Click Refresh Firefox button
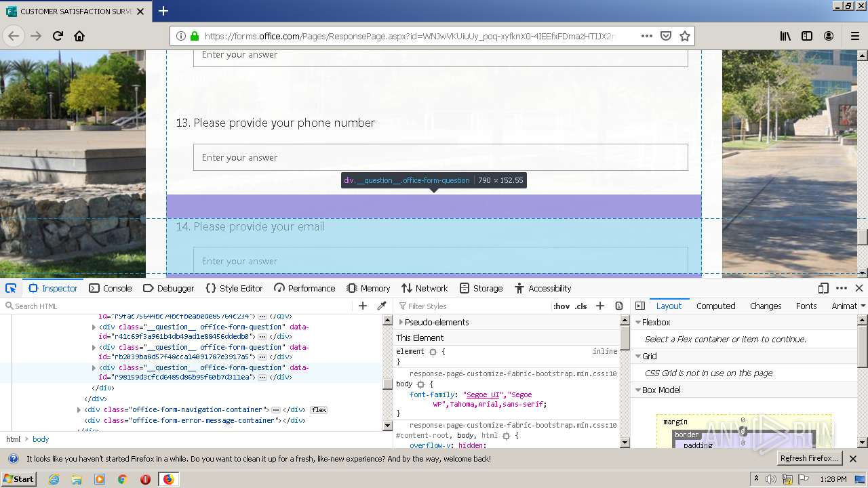The height and width of the screenshot is (488, 868). pos(809,458)
